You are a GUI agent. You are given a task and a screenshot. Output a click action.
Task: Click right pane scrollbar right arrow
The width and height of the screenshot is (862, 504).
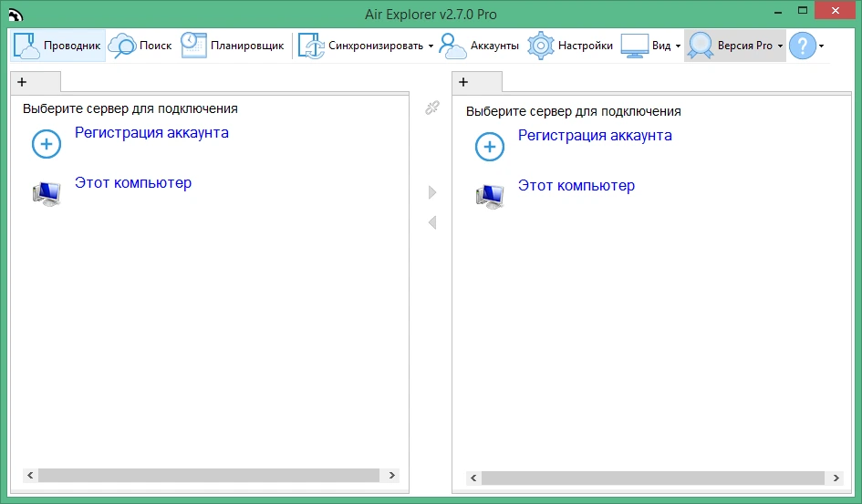(x=836, y=478)
